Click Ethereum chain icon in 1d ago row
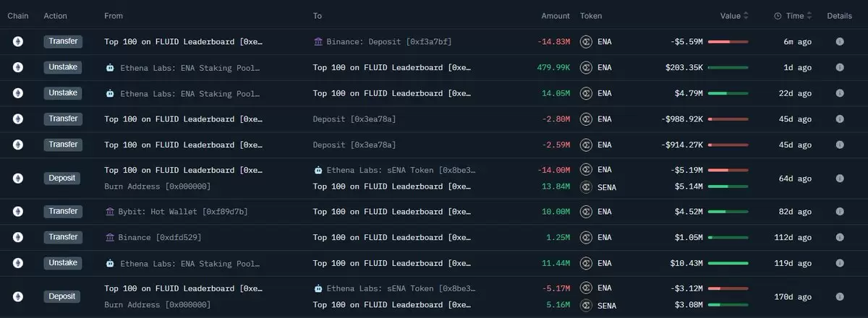This screenshot has height=318, width=868. [x=18, y=67]
